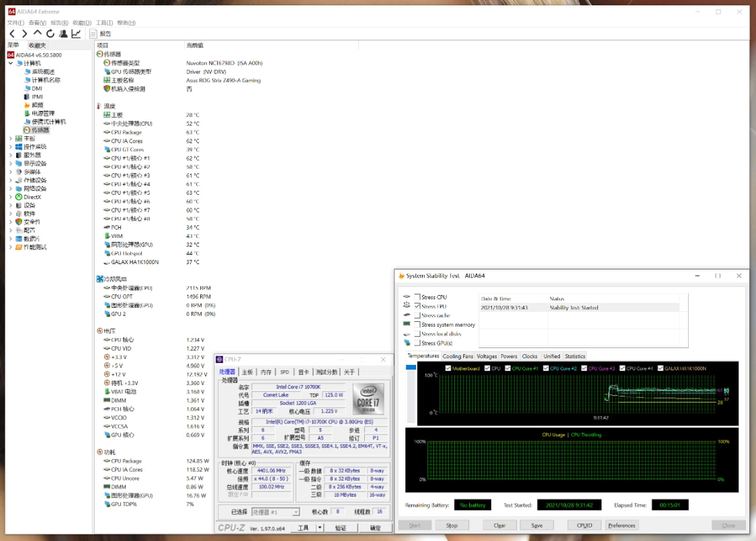Click the up arrow toolbar icon

click(38, 34)
